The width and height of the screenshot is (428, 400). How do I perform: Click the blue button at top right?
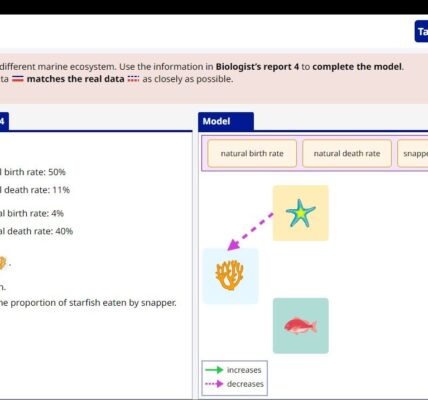point(421,32)
